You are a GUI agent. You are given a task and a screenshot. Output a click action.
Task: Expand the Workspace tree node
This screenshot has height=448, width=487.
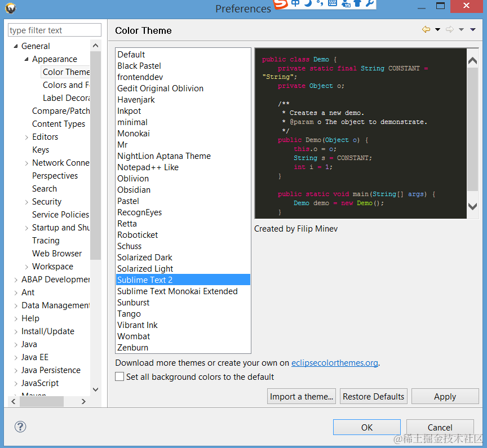click(x=26, y=267)
